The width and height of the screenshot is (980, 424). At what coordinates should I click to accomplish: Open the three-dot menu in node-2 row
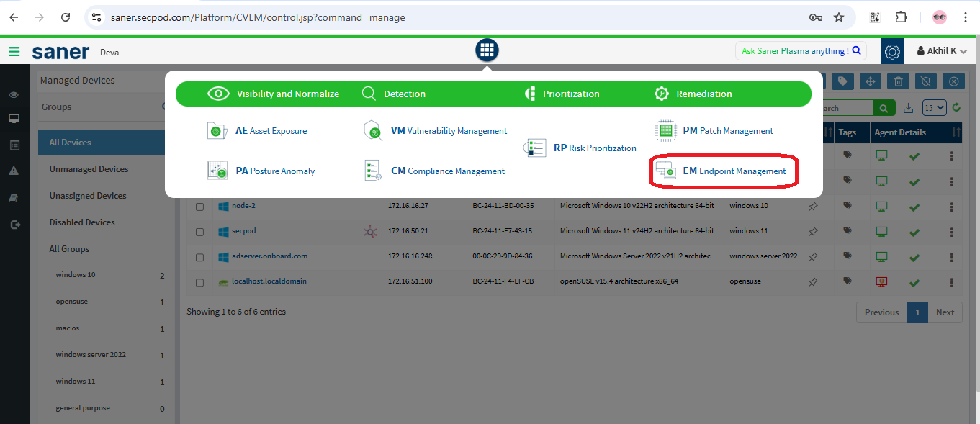(952, 207)
